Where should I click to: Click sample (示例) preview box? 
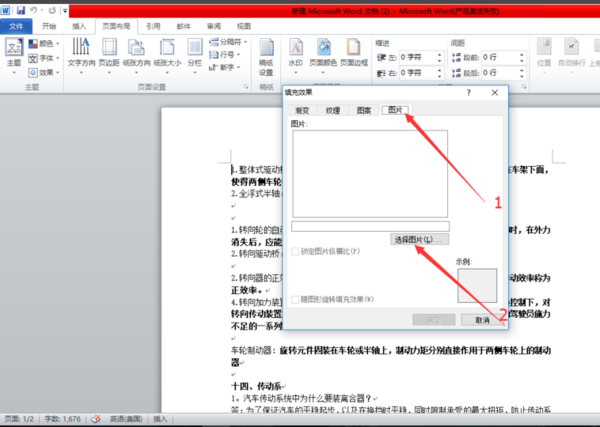click(477, 285)
